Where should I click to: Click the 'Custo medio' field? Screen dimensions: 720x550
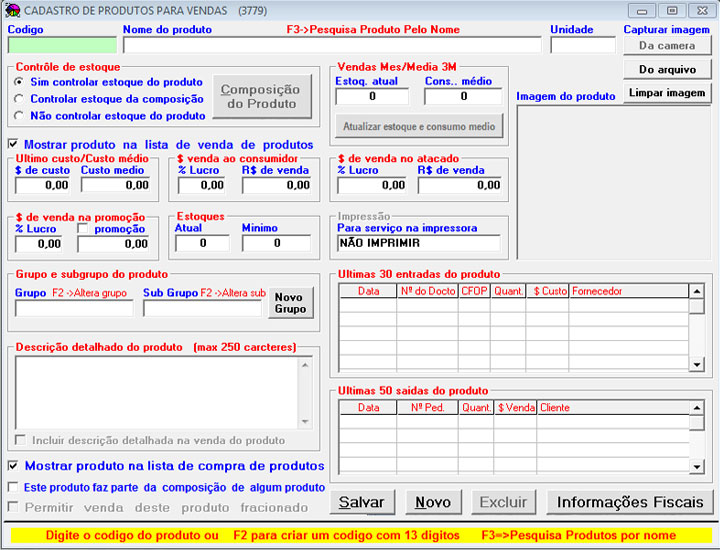(x=116, y=185)
